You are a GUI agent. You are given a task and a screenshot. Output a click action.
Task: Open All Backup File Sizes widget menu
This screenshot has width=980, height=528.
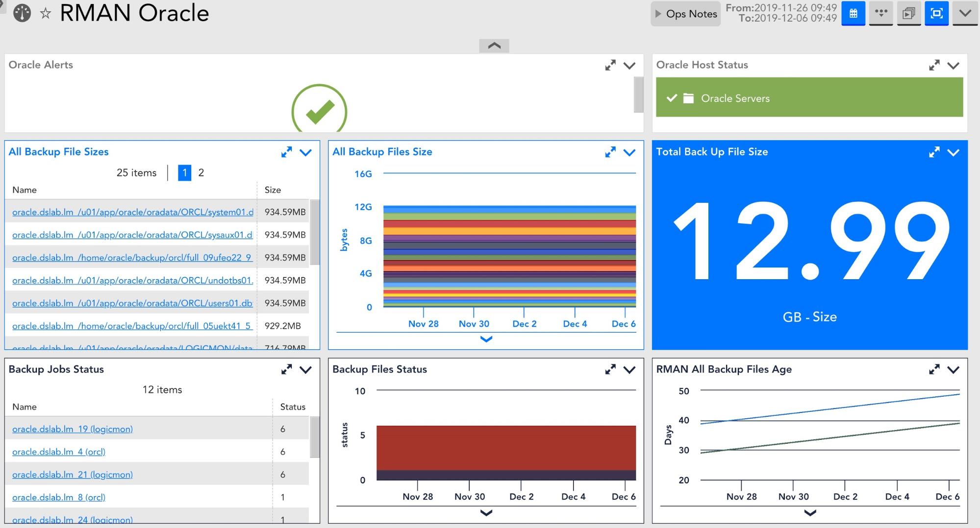click(x=305, y=153)
